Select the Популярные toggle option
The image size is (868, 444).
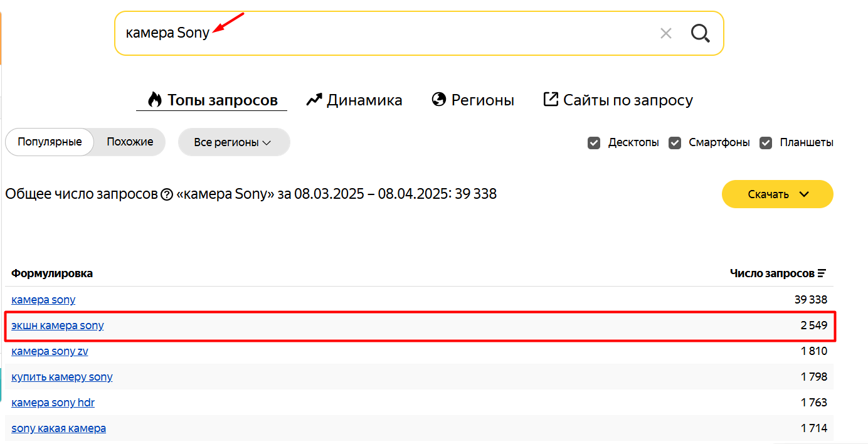click(50, 142)
